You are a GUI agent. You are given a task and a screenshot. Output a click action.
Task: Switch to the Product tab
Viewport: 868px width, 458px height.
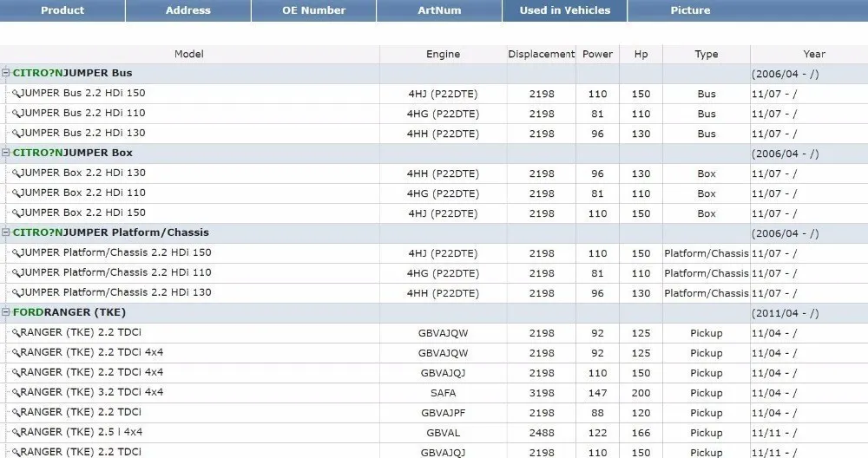(x=62, y=10)
